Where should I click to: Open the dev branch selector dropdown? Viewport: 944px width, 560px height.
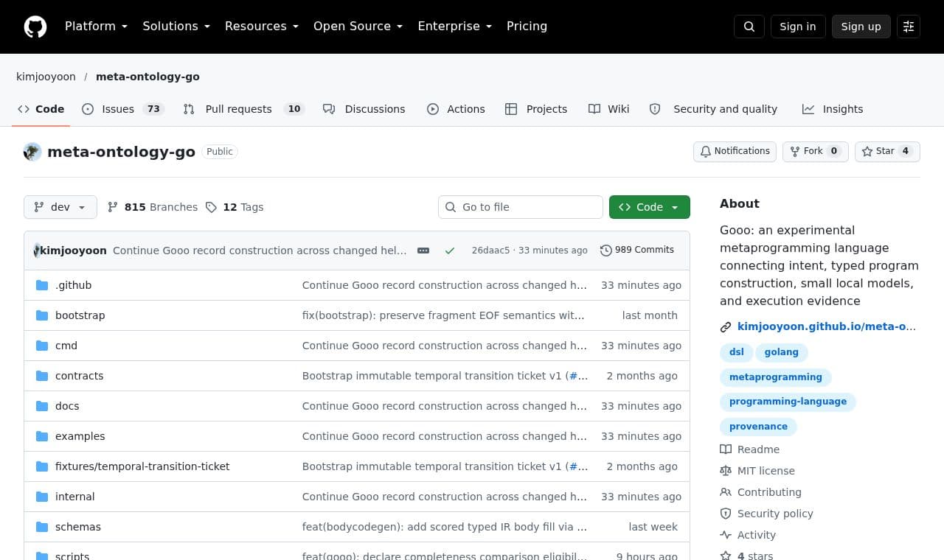[x=60, y=207]
